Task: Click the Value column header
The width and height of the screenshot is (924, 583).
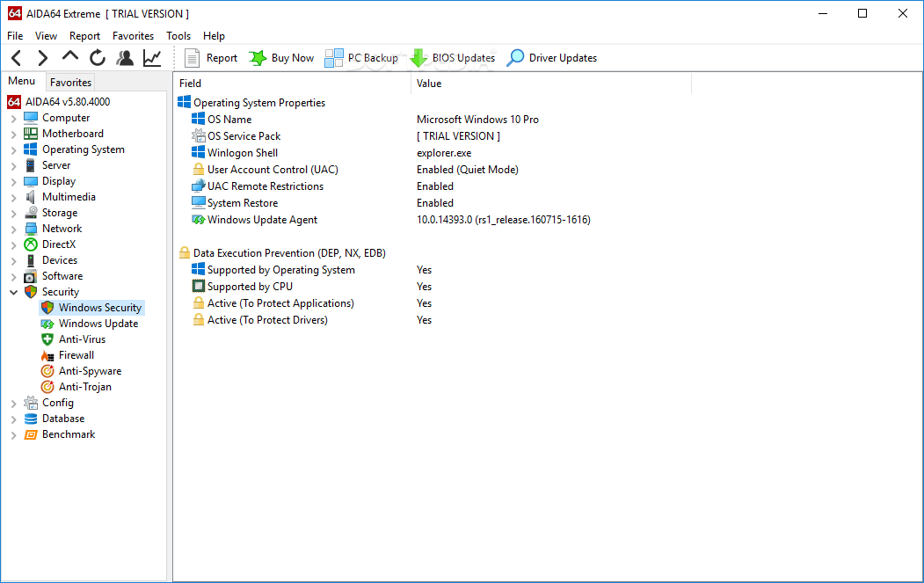Action: coord(551,84)
